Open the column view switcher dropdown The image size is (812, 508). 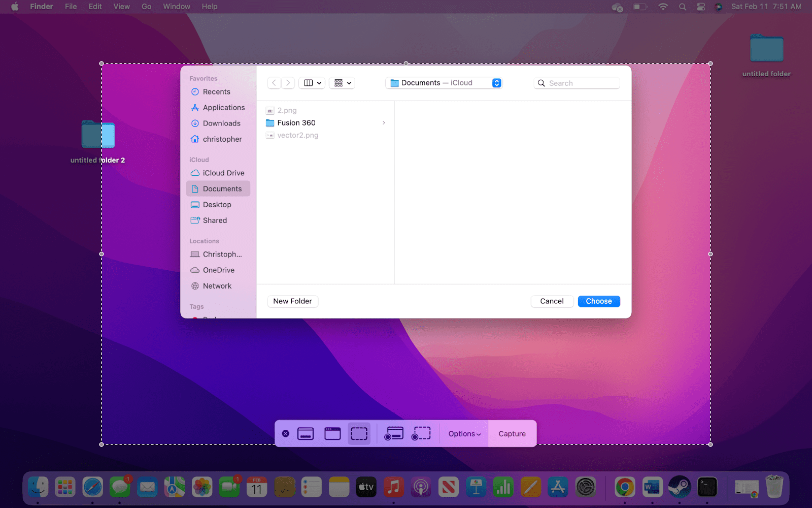point(312,83)
